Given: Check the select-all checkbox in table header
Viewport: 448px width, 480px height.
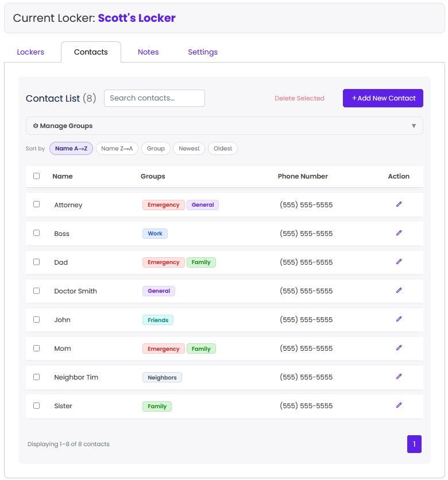Looking at the screenshot, I should 36,176.
